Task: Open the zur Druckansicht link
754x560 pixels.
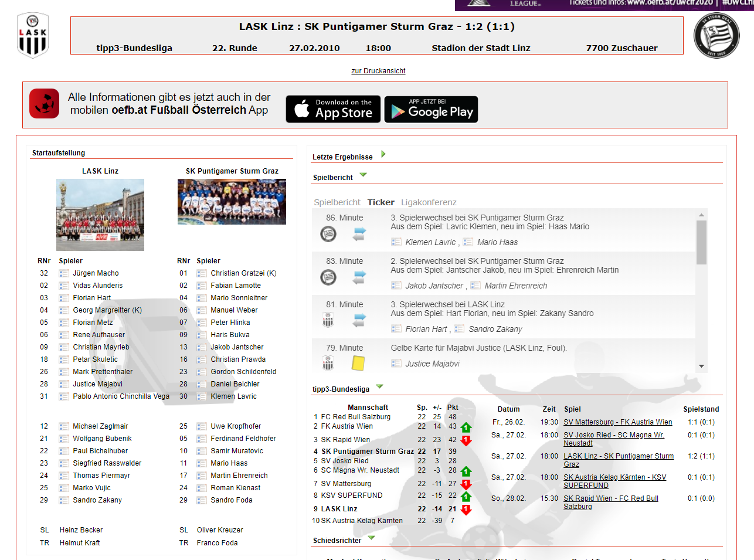Action: (x=378, y=71)
